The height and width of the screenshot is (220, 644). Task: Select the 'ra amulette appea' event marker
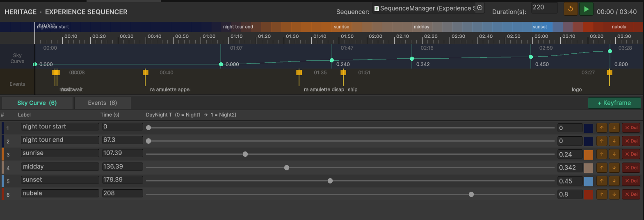[x=145, y=73]
